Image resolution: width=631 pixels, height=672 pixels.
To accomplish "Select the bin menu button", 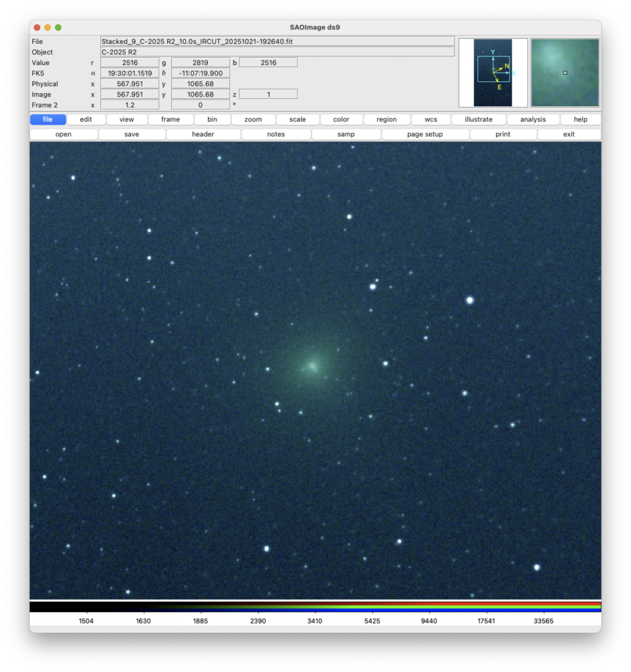I will click(x=212, y=119).
